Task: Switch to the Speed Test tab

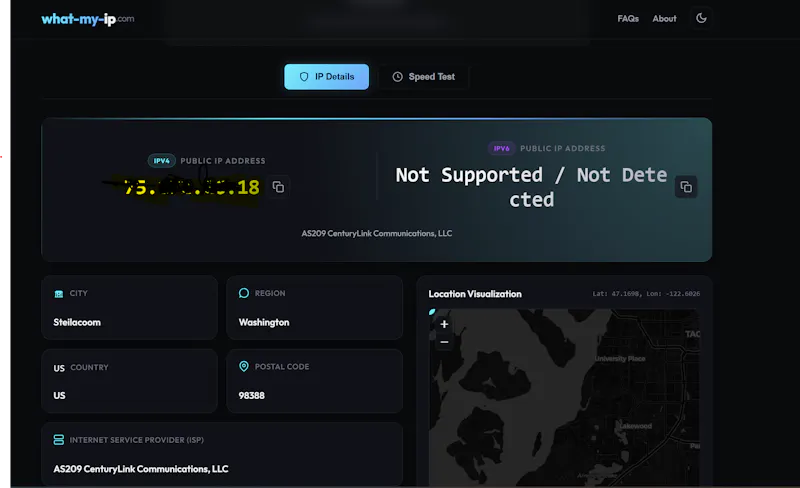Action: click(423, 77)
